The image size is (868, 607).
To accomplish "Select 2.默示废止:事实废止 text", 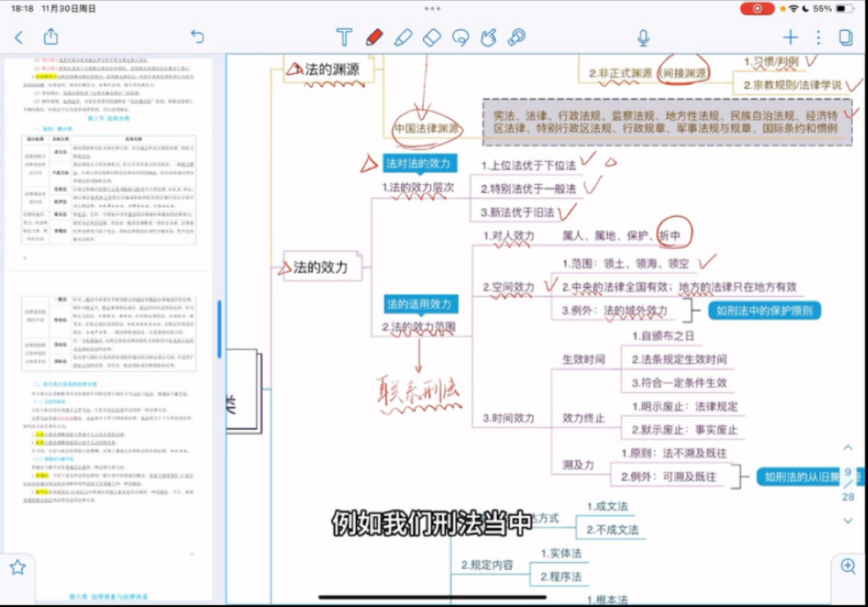I will pyautogui.click(x=685, y=430).
